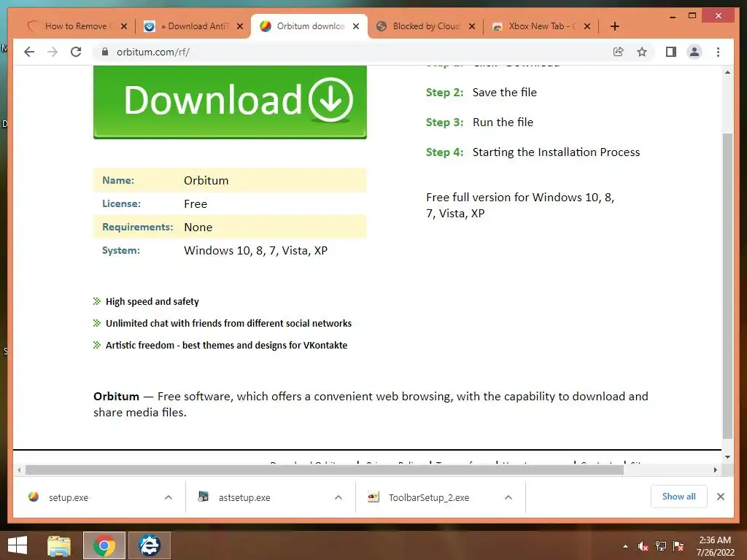Click the Chrome taskbar icon
747x560 pixels.
[104, 545]
